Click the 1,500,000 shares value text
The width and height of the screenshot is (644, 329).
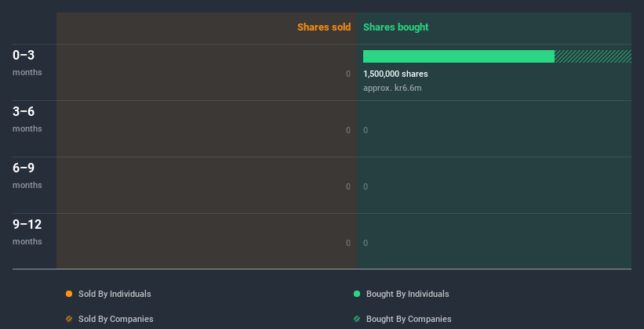point(395,74)
